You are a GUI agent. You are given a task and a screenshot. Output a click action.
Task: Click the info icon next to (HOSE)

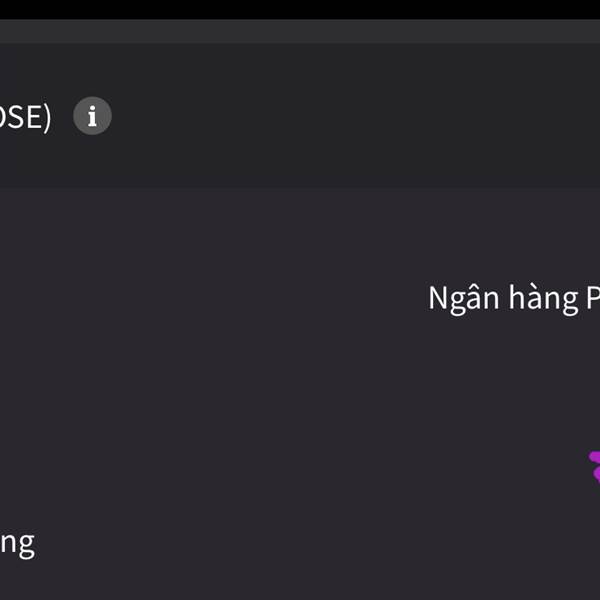pos(92,116)
